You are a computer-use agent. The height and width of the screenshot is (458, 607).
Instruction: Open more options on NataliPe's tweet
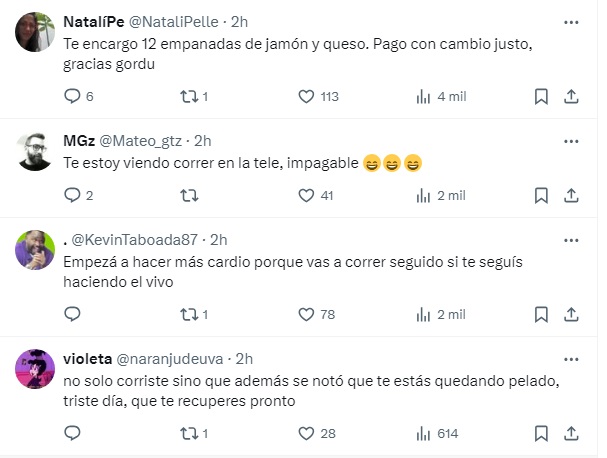(x=570, y=20)
